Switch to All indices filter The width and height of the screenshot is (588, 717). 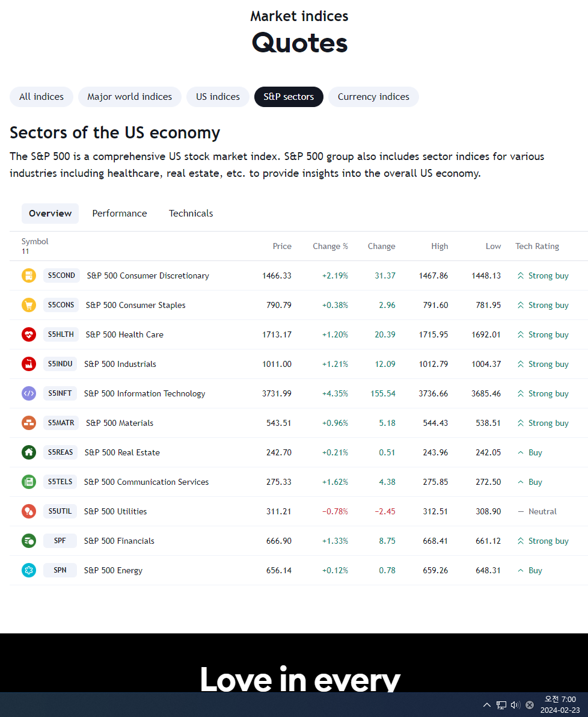click(41, 97)
